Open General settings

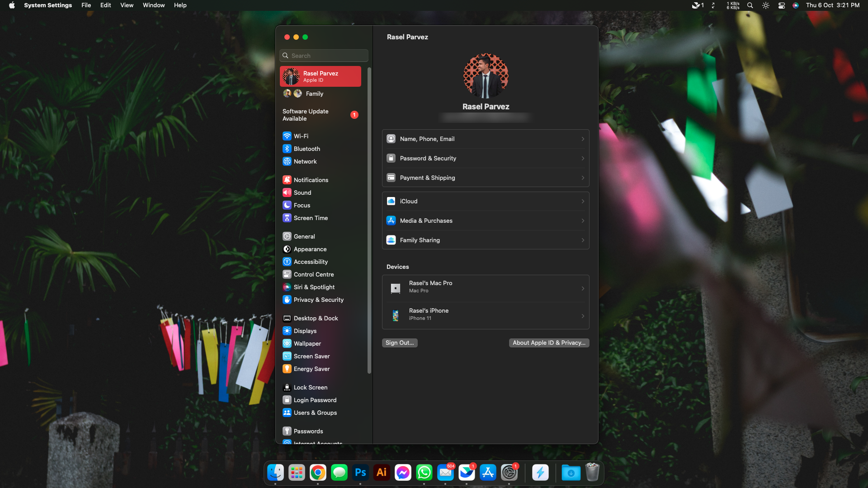[x=320, y=236]
